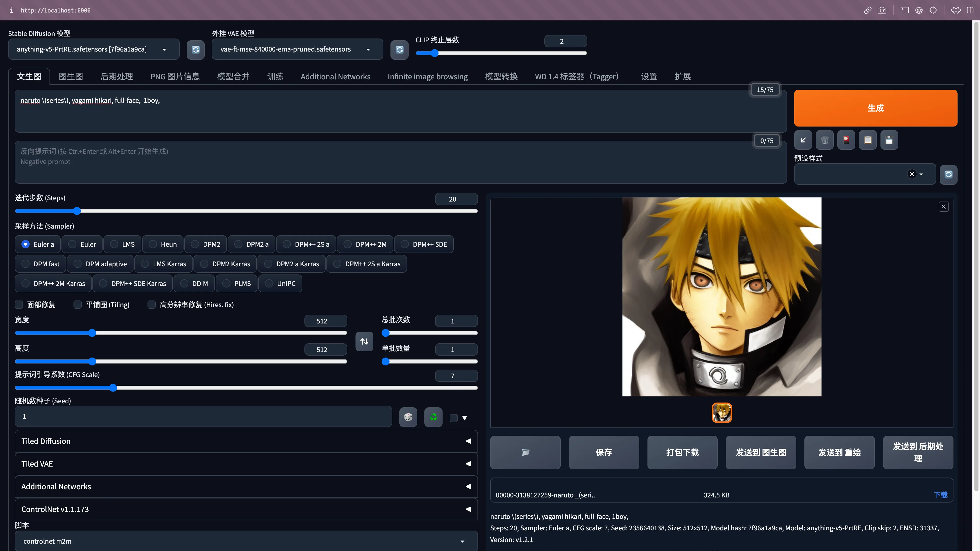The image size is (980, 551).
Task: Clear the preset styles selection X
Action: point(912,174)
